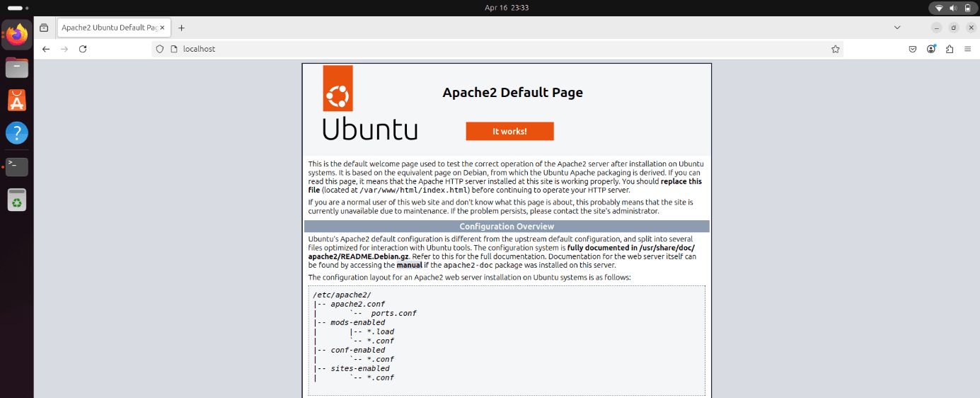This screenshot has height=398, width=980.
Task: Reload the current page
Action: pos(83,49)
